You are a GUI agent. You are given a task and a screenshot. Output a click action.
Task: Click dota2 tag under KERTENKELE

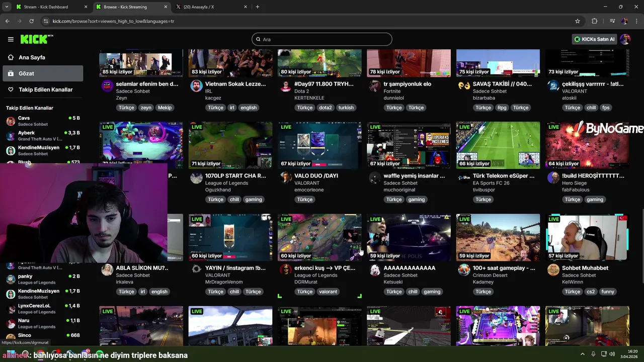(325, 108)
